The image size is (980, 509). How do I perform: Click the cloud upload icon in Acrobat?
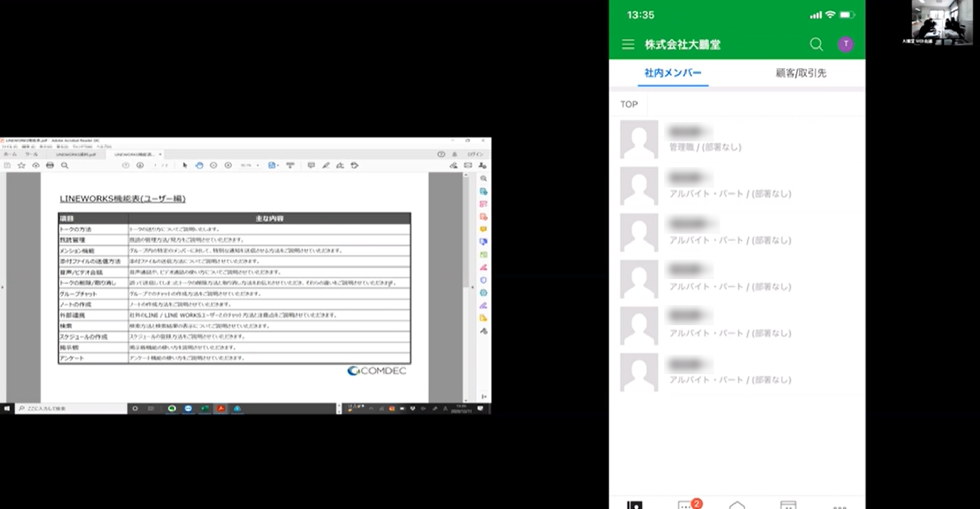coord(36,165)
